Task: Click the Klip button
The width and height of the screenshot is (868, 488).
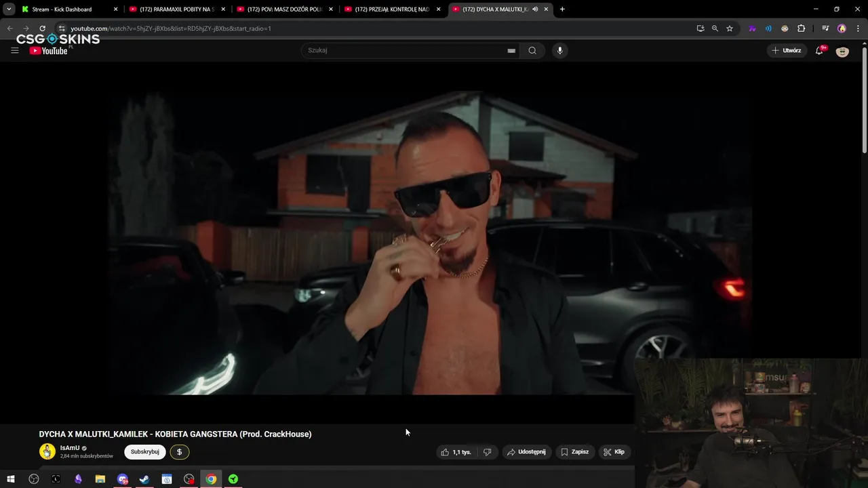Action: [614, 452]
